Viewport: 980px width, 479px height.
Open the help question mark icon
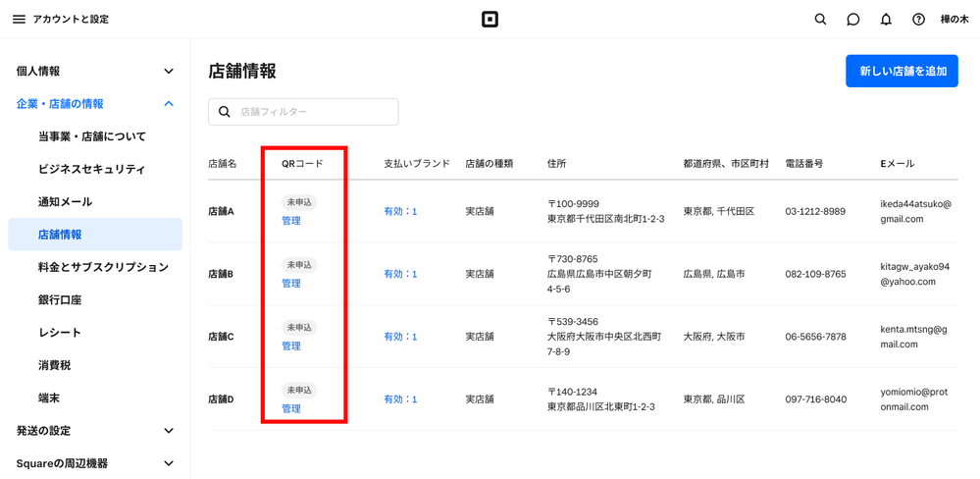pos(918,20)
